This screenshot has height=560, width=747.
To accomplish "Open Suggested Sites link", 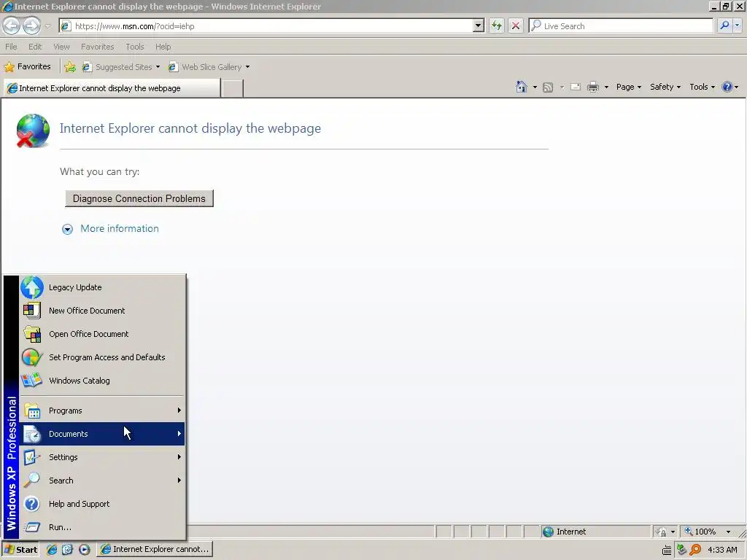I will (121, 67).
